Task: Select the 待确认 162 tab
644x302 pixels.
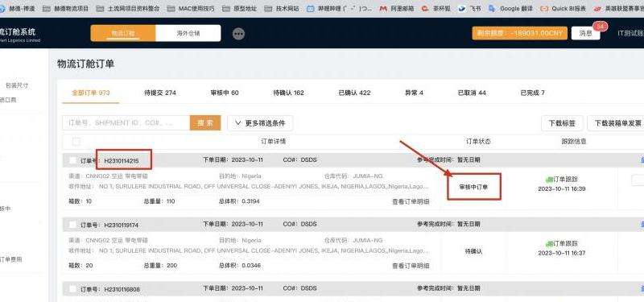Action: click(289, 93)
